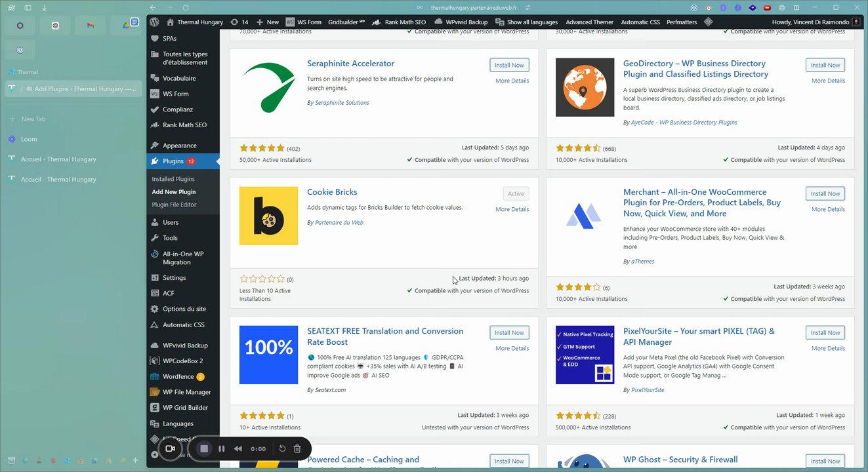Delete the Loom recording with trash icon
This screenshot has width=868, height=472.
pos(297,448)
